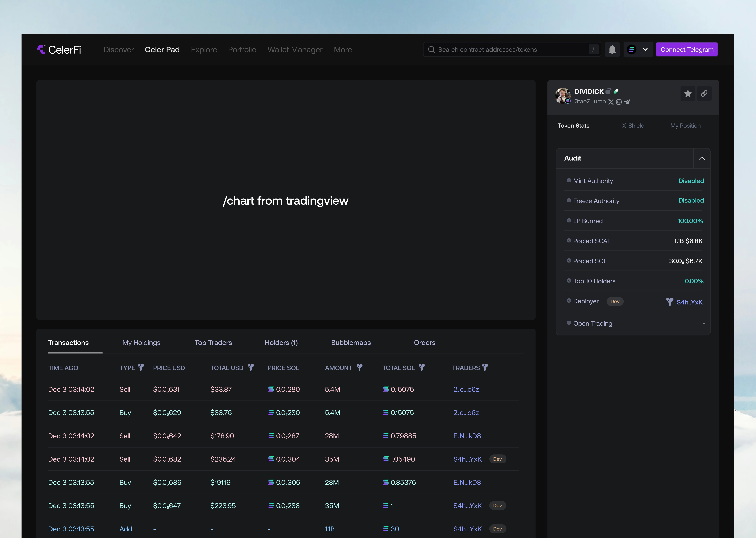
Task: Open trader S4h...YxK in $236.24 row
Action: point(467,459)
